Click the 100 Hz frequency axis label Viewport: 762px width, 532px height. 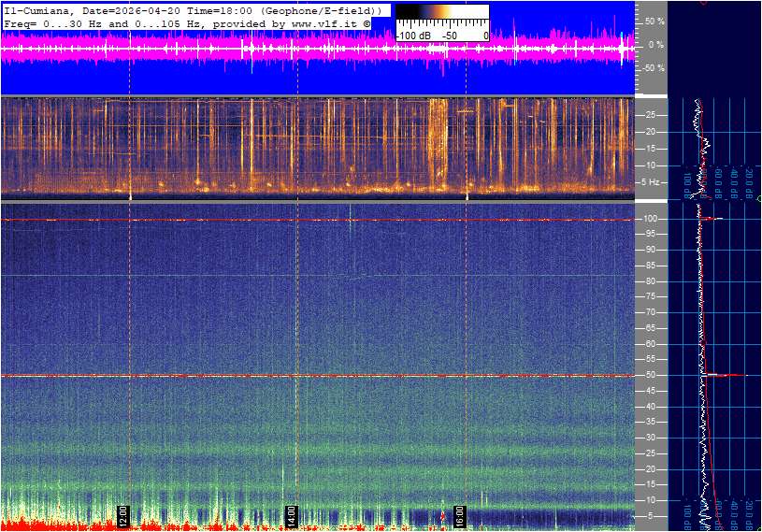click(x=652, y=219)
